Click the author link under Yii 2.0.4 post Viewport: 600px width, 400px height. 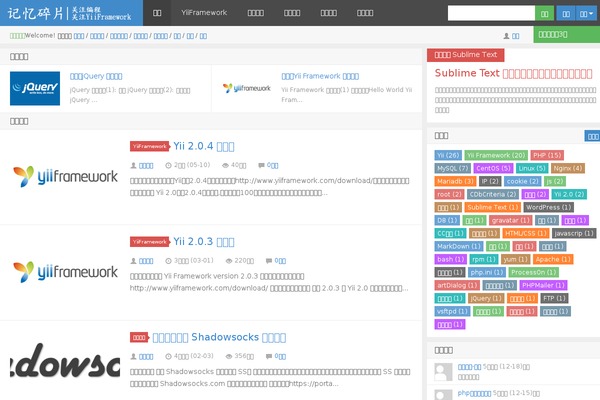[x=146, y=165]
